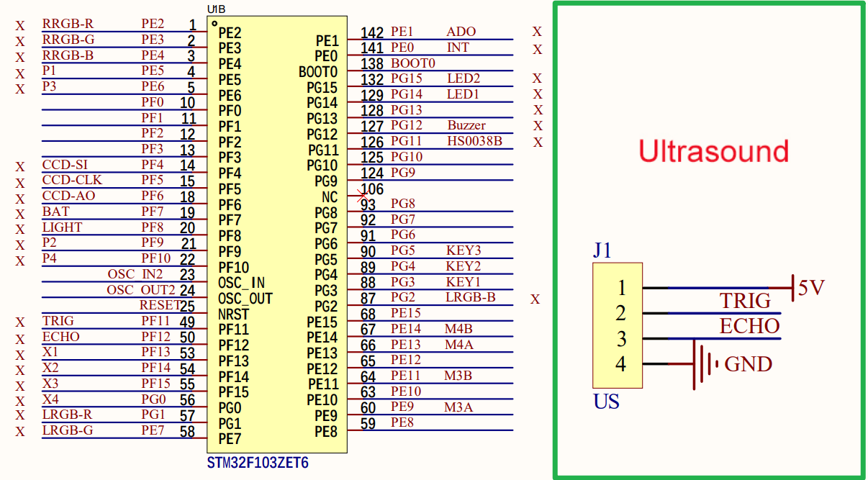Viewport: 868px width, 480px height.
Task: Click the M4A net label
Action: click(458, 345)
